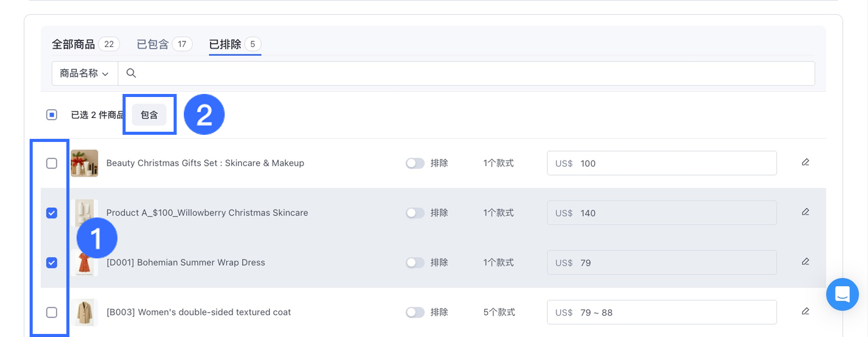Toggle exclude switch for Women's textured coat
This screenshot has height=337, width=868.
point(415,312)
